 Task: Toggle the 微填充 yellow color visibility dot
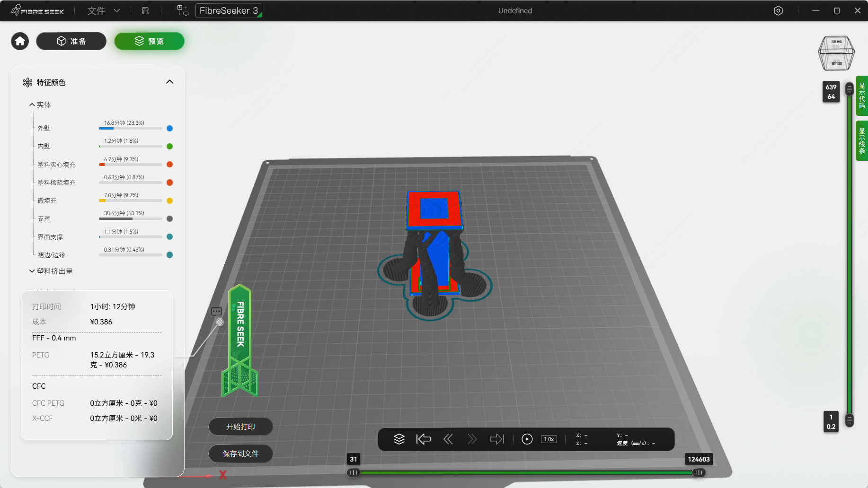[170, 200]
